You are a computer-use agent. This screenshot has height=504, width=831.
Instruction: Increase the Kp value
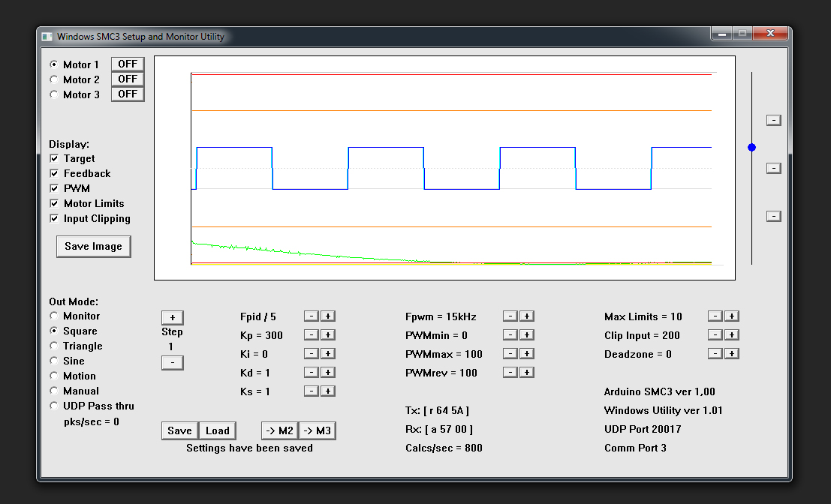(x=328, y=334)
